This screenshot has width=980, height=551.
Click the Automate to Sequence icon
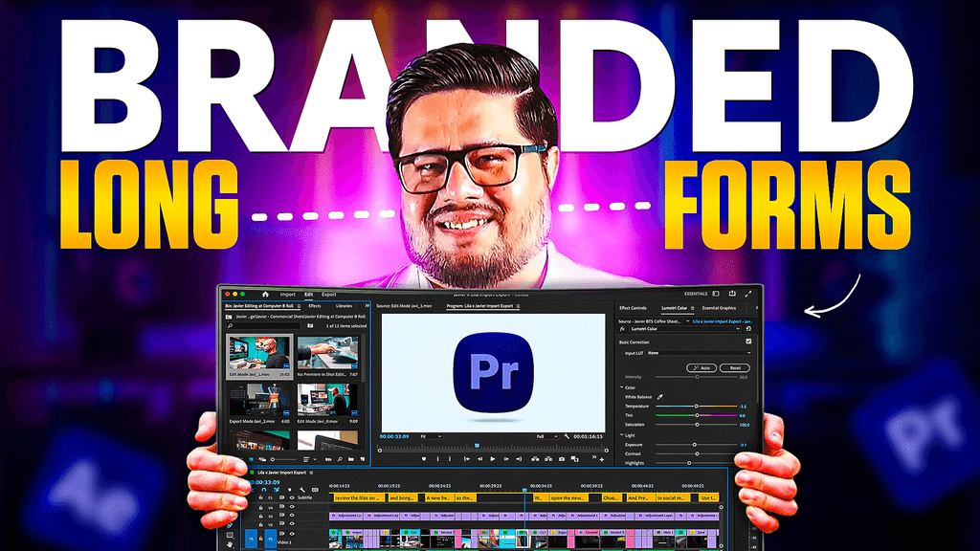point(328,460)
